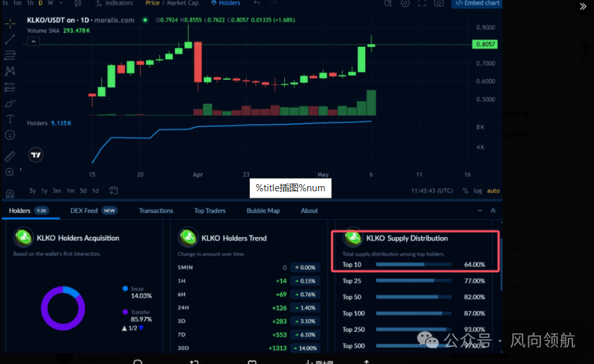Click the Top 25 distribution bar
The image size is (594, 364).
(414, 280)
